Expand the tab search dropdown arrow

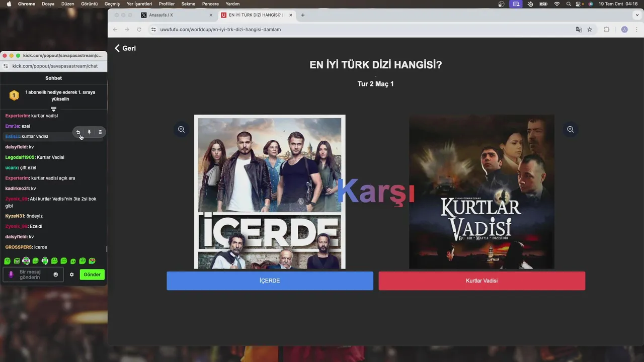(x=637, y=15)
